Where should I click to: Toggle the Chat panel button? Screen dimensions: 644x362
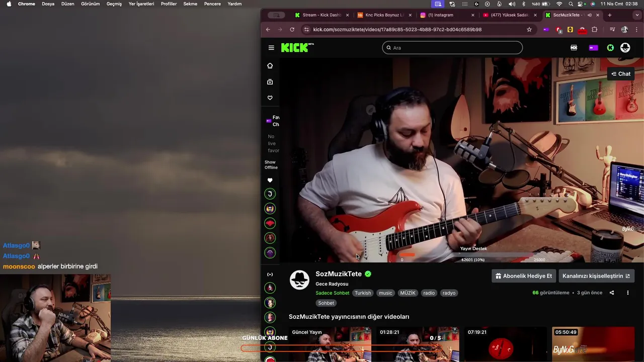click(621, 74)
